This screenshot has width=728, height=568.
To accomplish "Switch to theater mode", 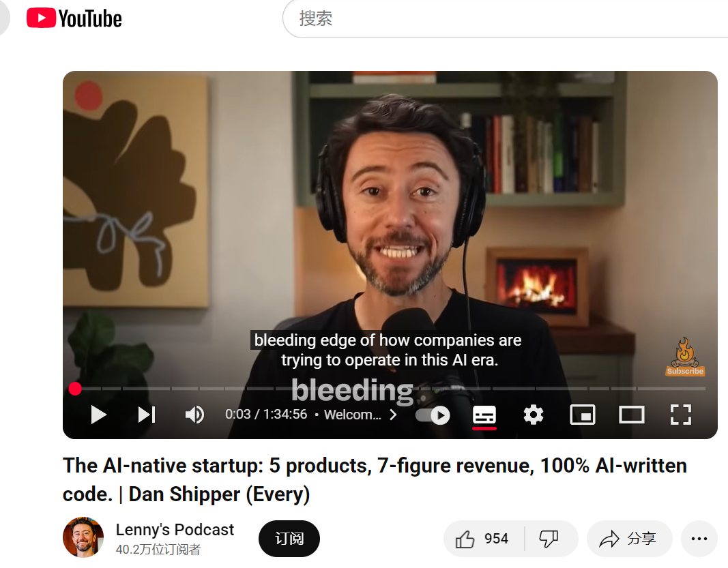I will tap(631, 415).
